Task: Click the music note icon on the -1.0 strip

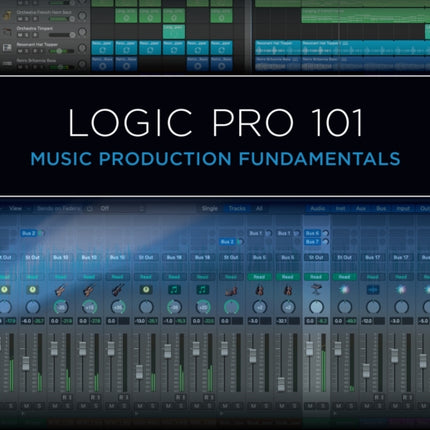Action: (174, 289)
